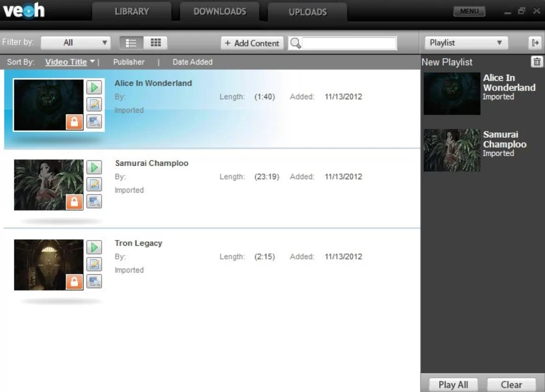Open the MENU button
The height and width of the screenshot is (392, 545).
pyautogui.click(x=469, y=11)
